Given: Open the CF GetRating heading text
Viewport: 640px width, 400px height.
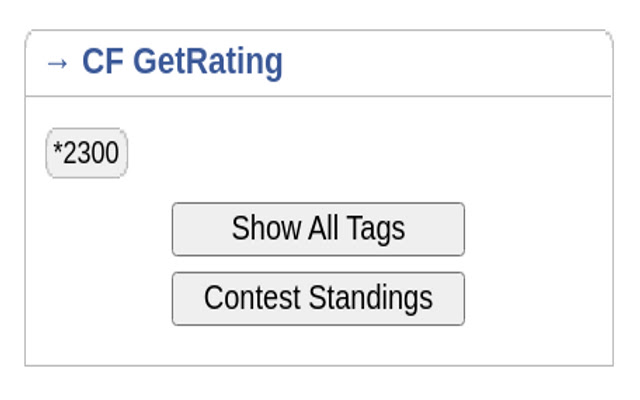Looking at the screenshot, I should [x=182, y=62].
